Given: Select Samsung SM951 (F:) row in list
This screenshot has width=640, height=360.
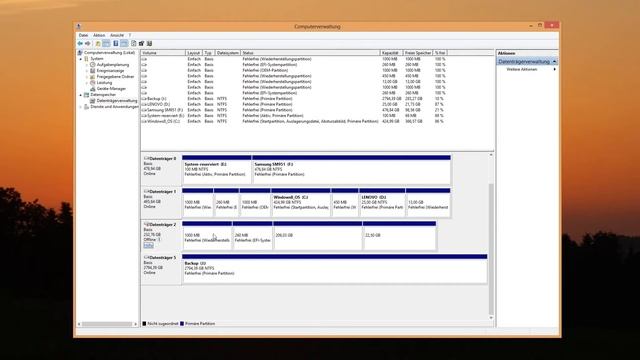Looking at the screenshot, I should click(x=293, y=110).
